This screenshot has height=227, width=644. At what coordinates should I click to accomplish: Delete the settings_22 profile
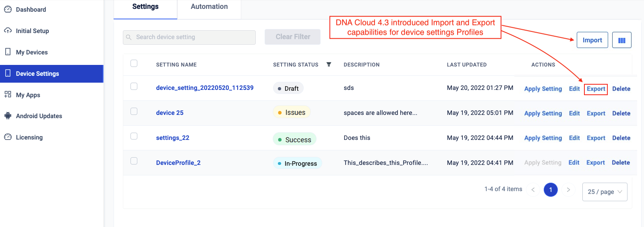coord(621,138)
